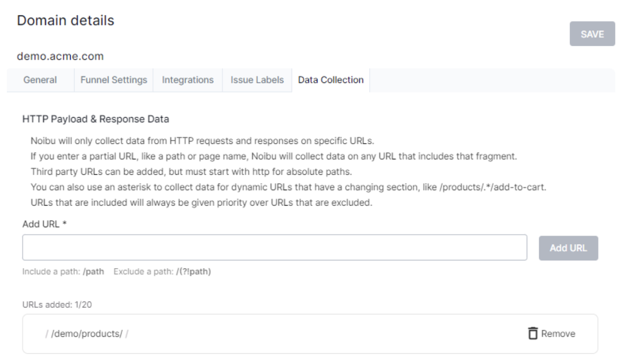Screen dimensions: 633x364
Task: Open the Funnel Settings tab
Action: [113, 80]
